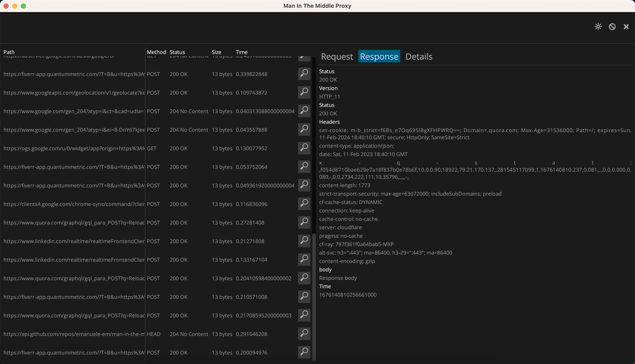
Task: Open the Details tab
Action: [419, 57]
